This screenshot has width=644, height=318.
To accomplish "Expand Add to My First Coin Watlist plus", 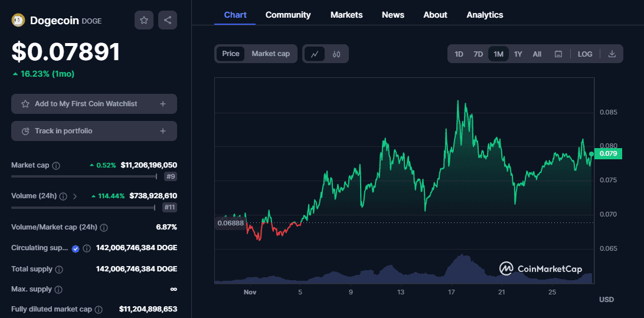I will (x=163, y=104).
